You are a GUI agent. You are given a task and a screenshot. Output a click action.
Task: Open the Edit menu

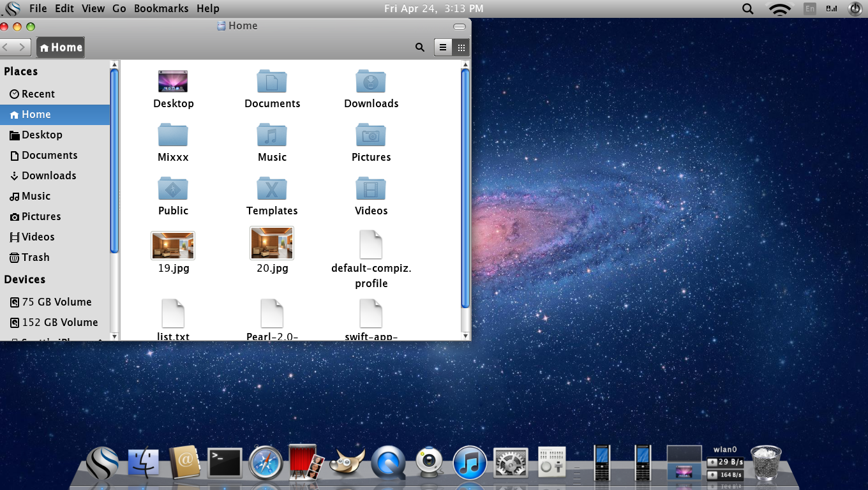64,8
